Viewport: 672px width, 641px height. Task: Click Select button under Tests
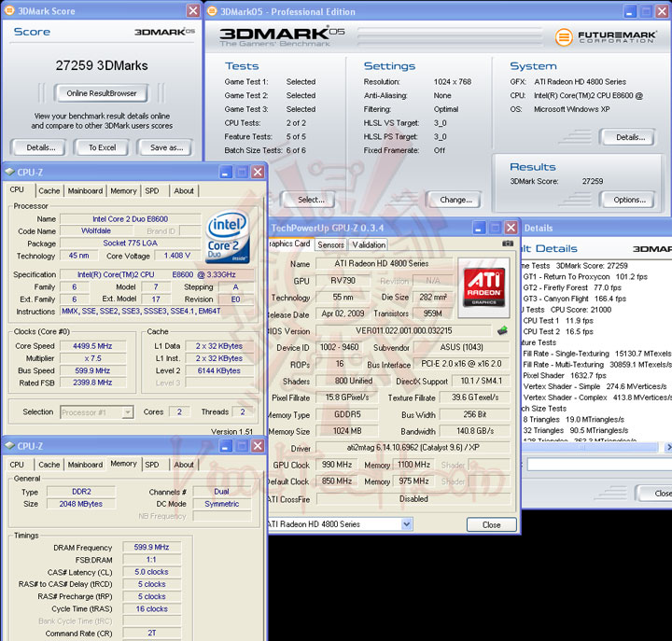(311, 200)
